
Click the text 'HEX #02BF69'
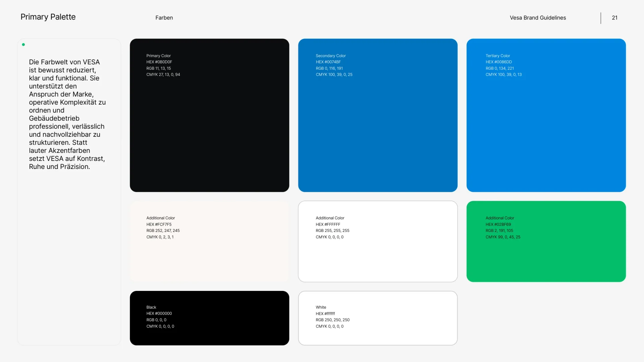coord(498,225)
